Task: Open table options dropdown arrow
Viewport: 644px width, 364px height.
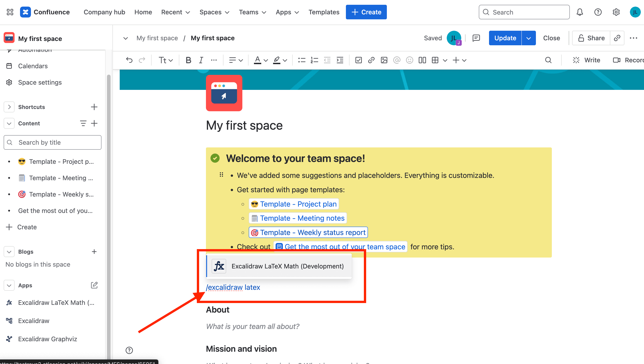Action: coord(445,60)
